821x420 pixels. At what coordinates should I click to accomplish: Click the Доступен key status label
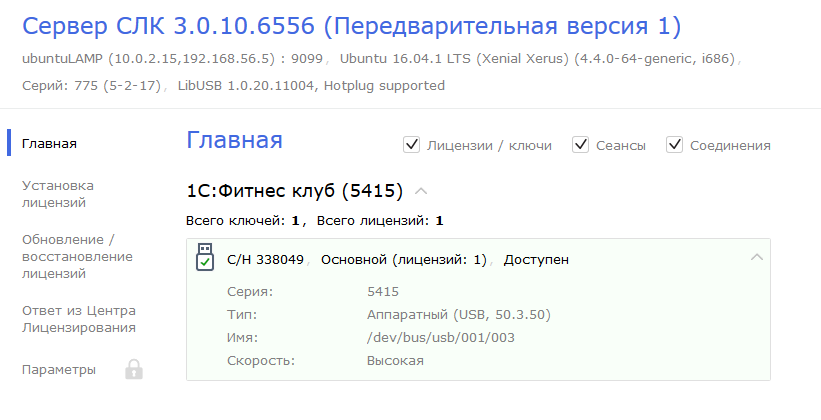coord(536,260)
